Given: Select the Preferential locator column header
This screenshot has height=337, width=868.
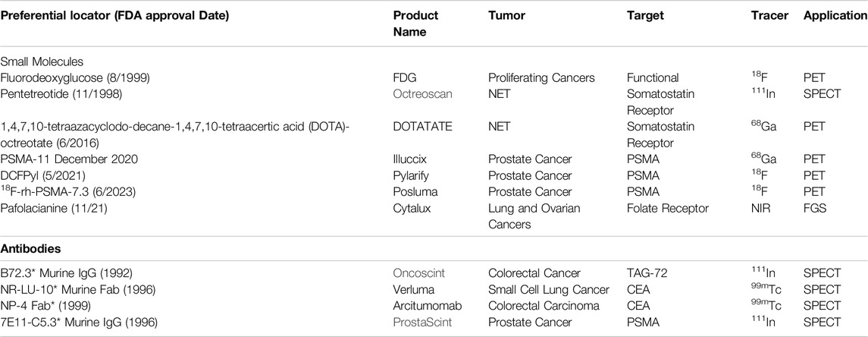Looking at the screenshot, I should (x=115, y=15).
